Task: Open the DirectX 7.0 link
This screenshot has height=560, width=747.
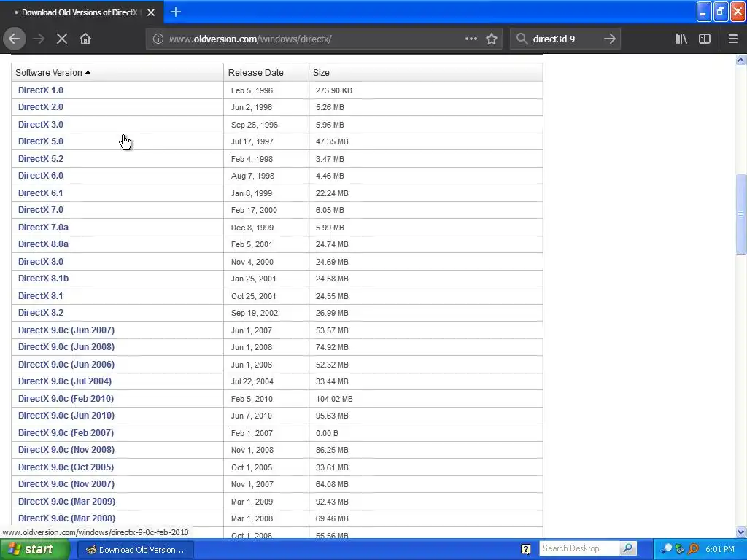Action: pos(41,210)
